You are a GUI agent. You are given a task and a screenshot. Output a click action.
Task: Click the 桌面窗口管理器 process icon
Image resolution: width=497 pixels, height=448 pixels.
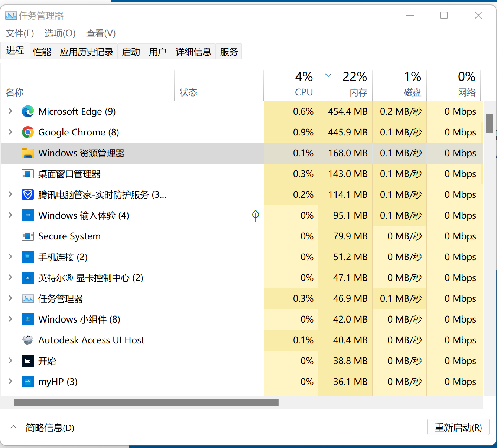[x=28, y=174]
